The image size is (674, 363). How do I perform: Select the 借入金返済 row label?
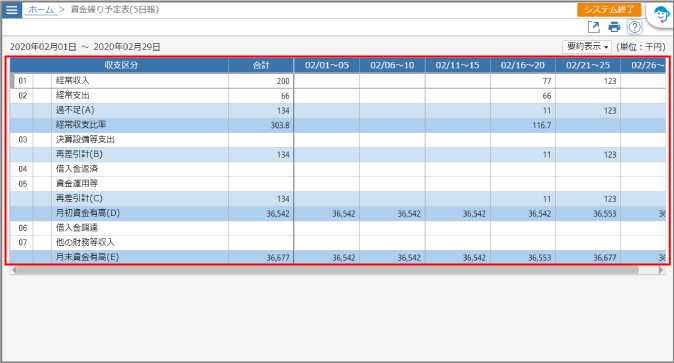(x=77, y=169)
